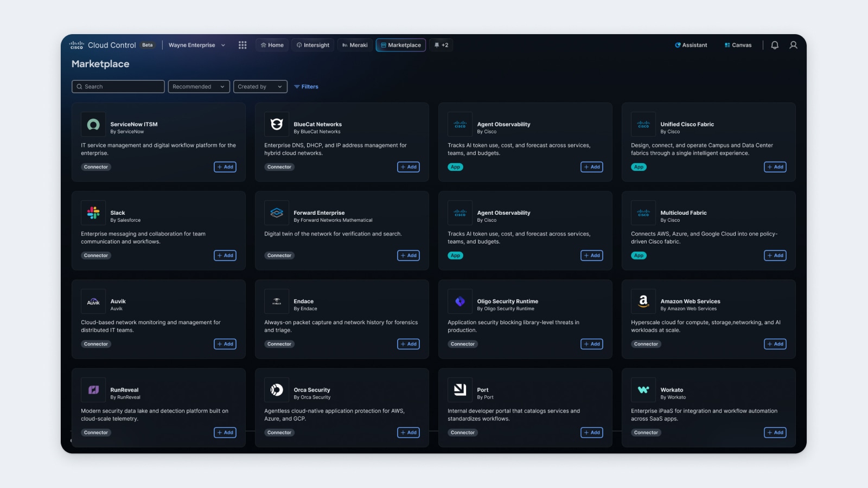This screenshot has width=868, height=488.
Task: Click the BlueCat Networks logo icon
Action: 277,125
